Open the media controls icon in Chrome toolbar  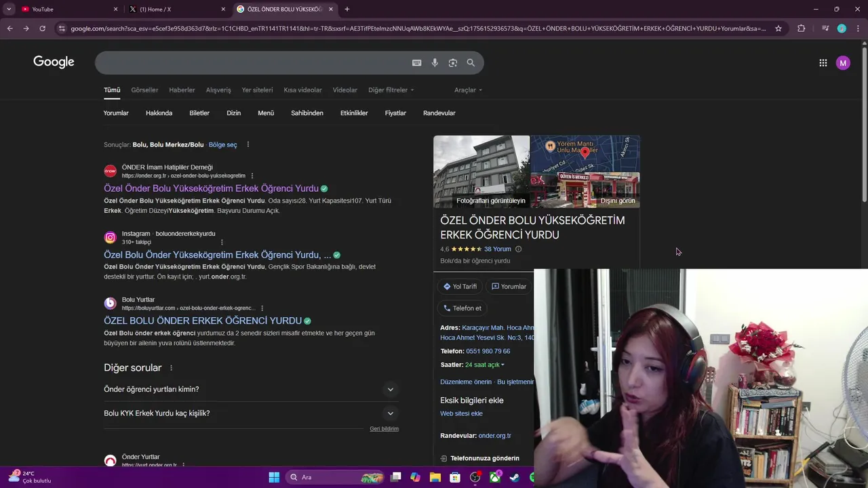point(825,28)
